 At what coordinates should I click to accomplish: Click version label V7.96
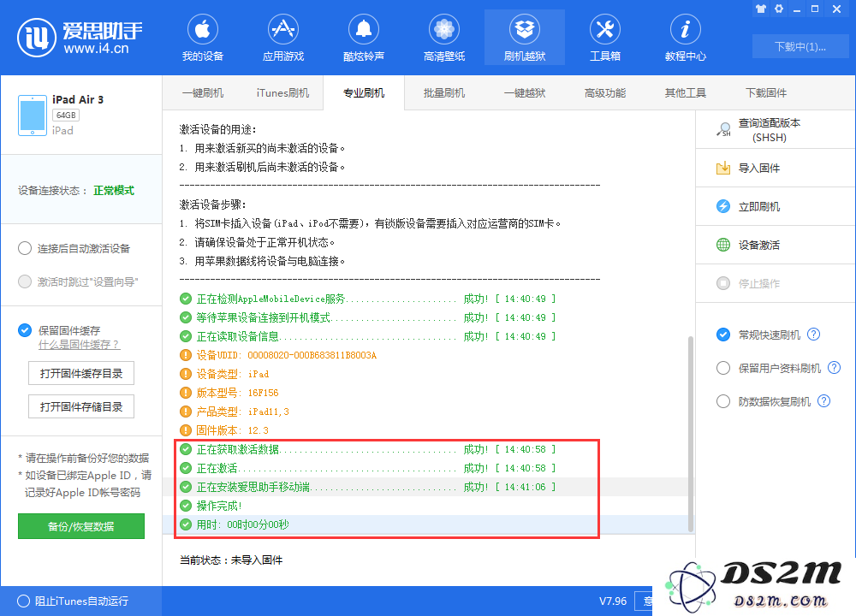(613, 601)
